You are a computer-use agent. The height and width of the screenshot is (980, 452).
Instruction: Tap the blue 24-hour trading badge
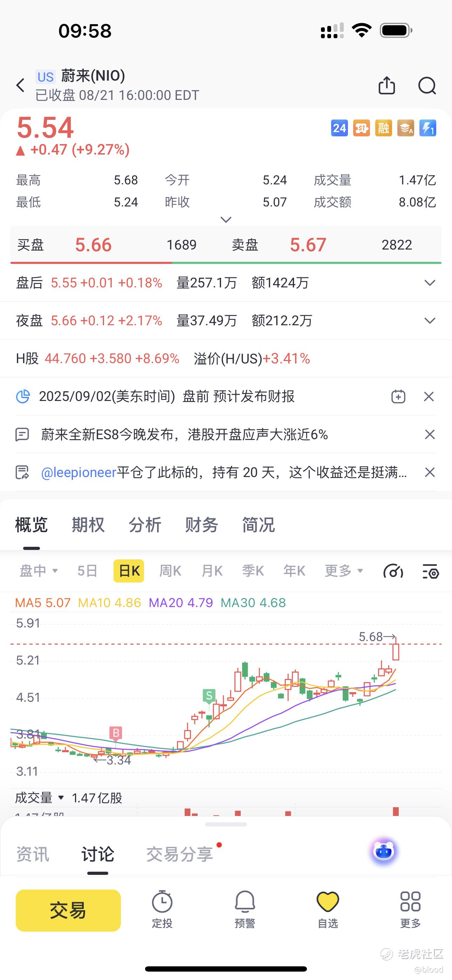[x=340, y=128]
